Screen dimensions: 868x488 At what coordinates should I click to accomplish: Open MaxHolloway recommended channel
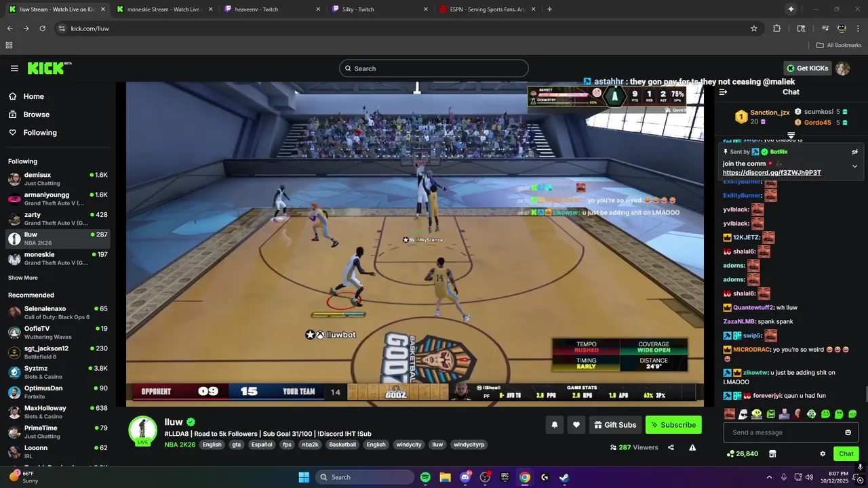point(58,412)
